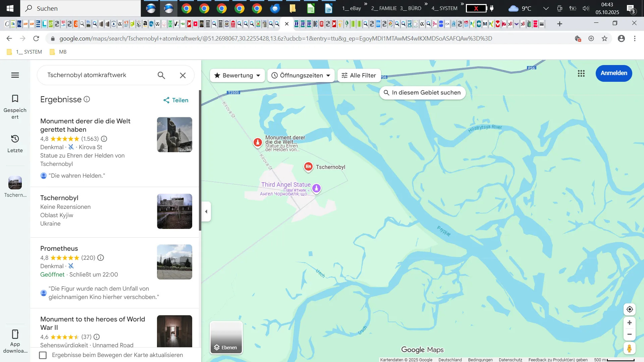Open Saved places bookmark icon
The height and width of the screenshot is (362, 644).
coord(15,99)
